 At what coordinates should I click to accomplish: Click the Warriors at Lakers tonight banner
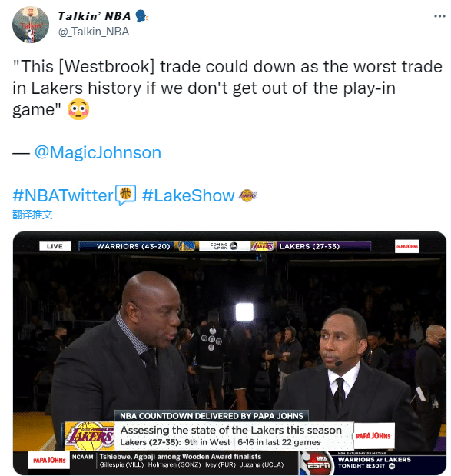click(374, 463)
